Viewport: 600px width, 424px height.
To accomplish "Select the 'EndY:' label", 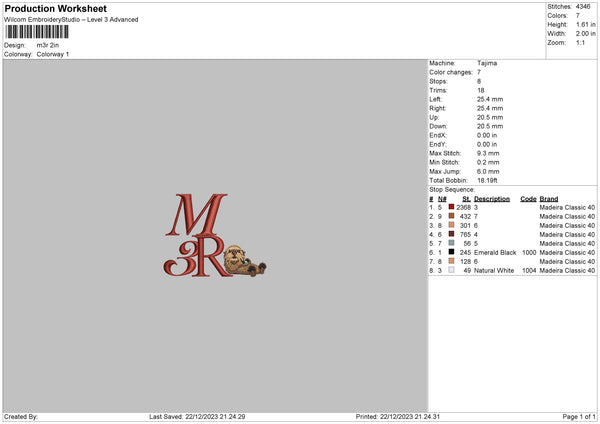I will tap(438, 144).
